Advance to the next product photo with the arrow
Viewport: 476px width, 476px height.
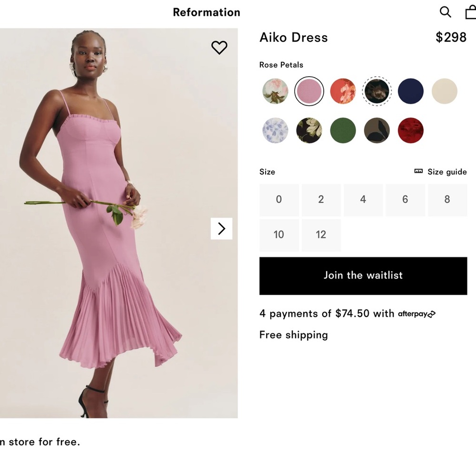click(x=221, y=228)
